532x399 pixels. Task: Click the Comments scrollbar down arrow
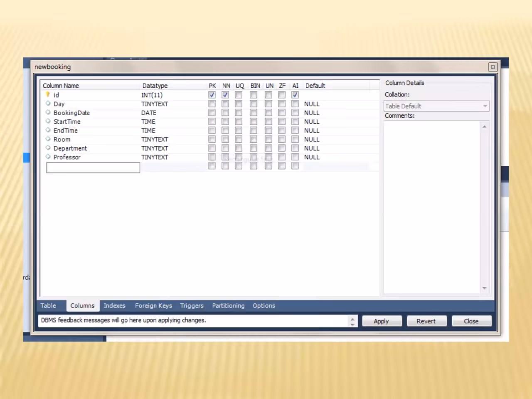[484, 288]
